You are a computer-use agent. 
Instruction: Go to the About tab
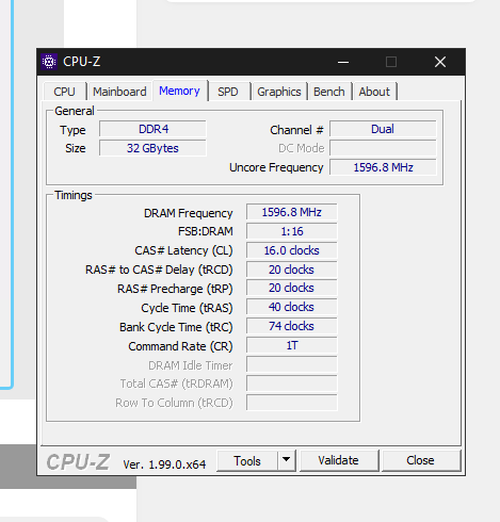(x=374, y=92)
